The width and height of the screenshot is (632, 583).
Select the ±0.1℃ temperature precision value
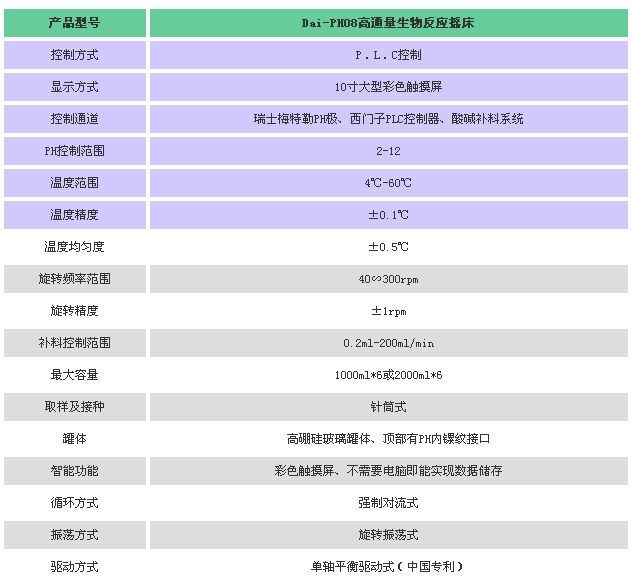pyautogui.click(x=388, y=214)
